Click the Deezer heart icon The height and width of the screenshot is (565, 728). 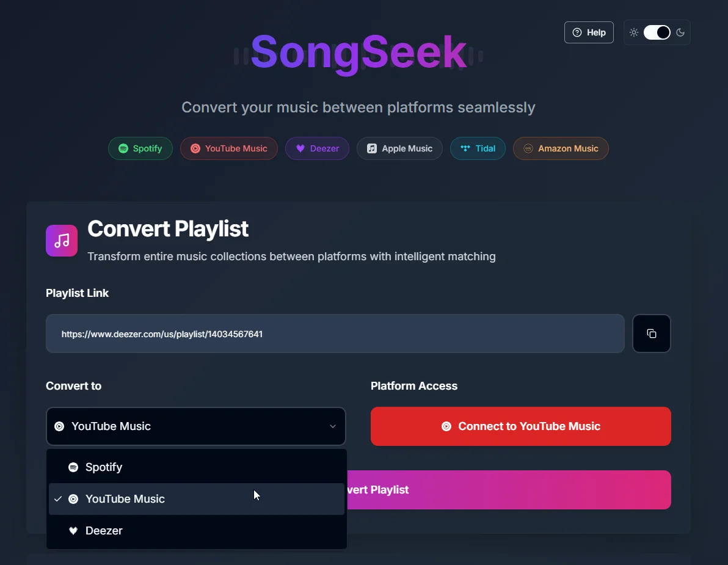pyautogui.click(x=299, y=148)
